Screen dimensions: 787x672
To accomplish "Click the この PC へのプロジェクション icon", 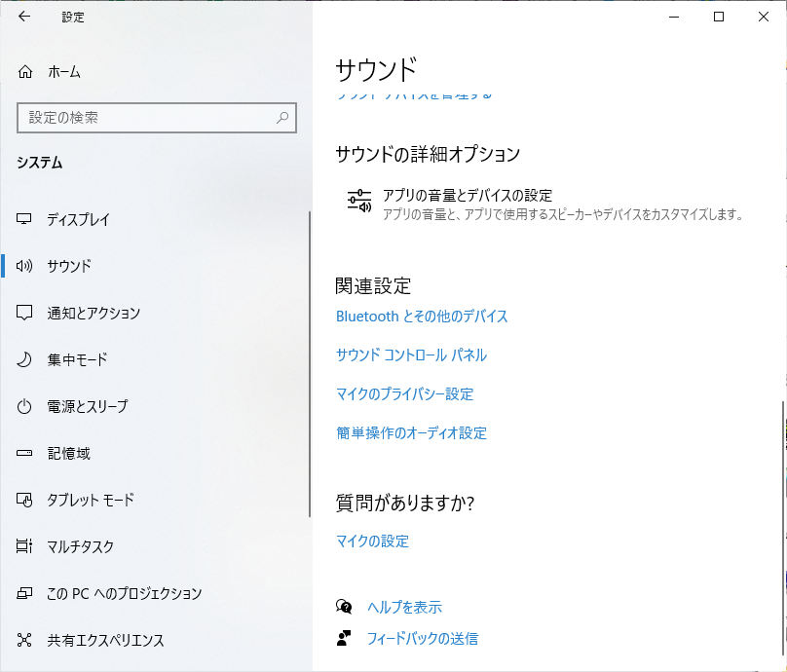I will pyautogui.click(x=24, y=593).
